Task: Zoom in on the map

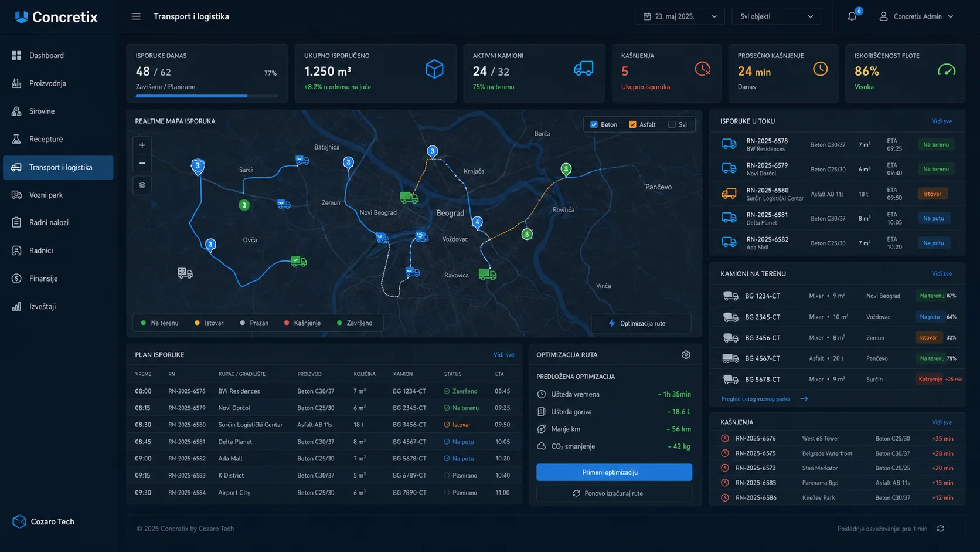Action: 142,145
